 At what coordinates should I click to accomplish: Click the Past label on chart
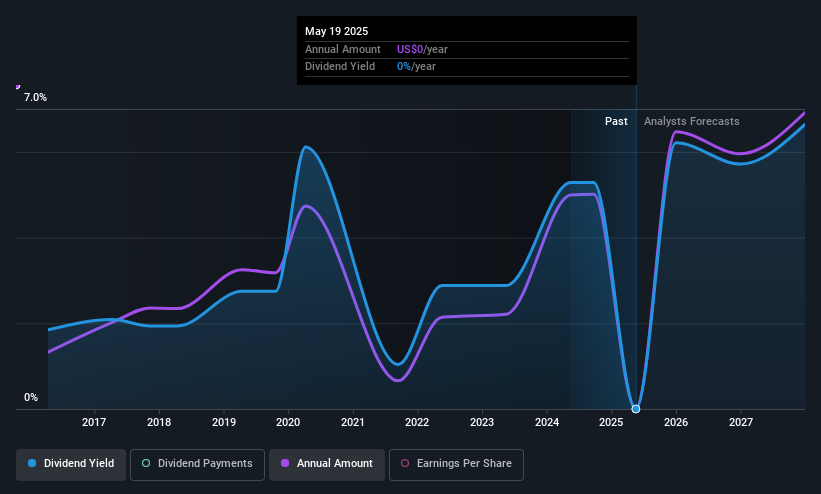[616, 122]
